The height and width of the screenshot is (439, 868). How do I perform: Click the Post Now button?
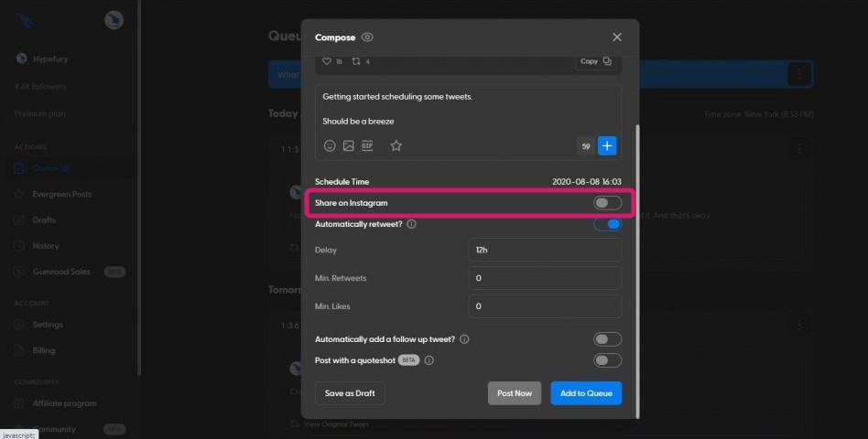(514, 393)
